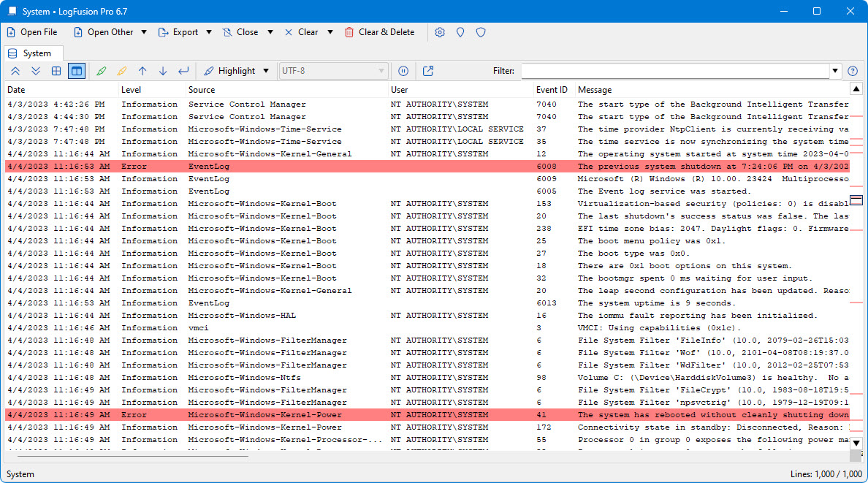Toggle the active column layout view button
The height and width of the screenshot is (483, 868).
coord(77,71)
